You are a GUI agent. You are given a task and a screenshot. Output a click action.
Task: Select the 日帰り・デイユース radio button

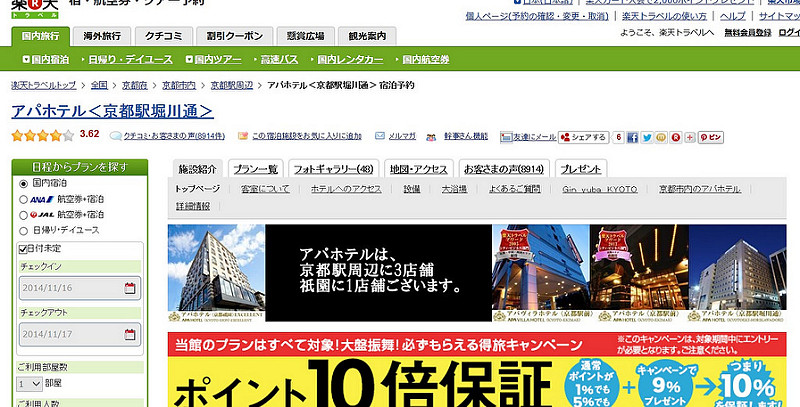(23, 231)
